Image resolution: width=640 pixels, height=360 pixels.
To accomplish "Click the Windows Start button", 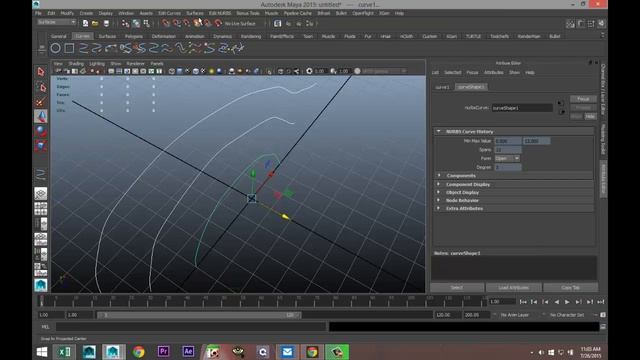I will 42,352.
